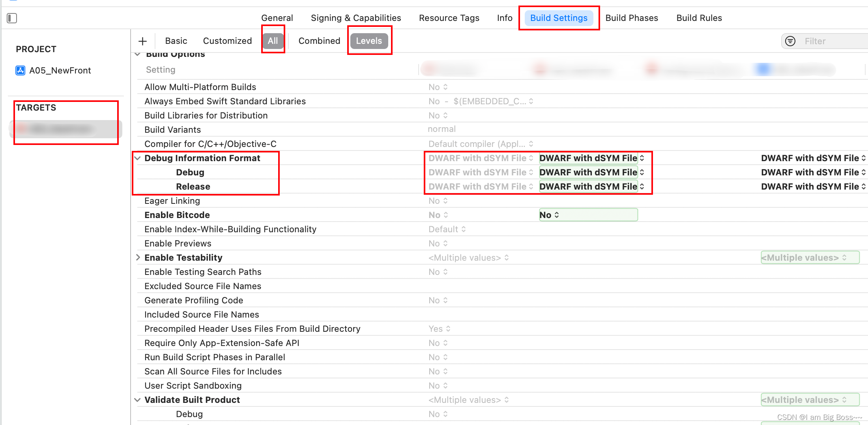Viewport: 868px width, 425px height.
Task: Open the General tab
Action: tap(277, 18)
